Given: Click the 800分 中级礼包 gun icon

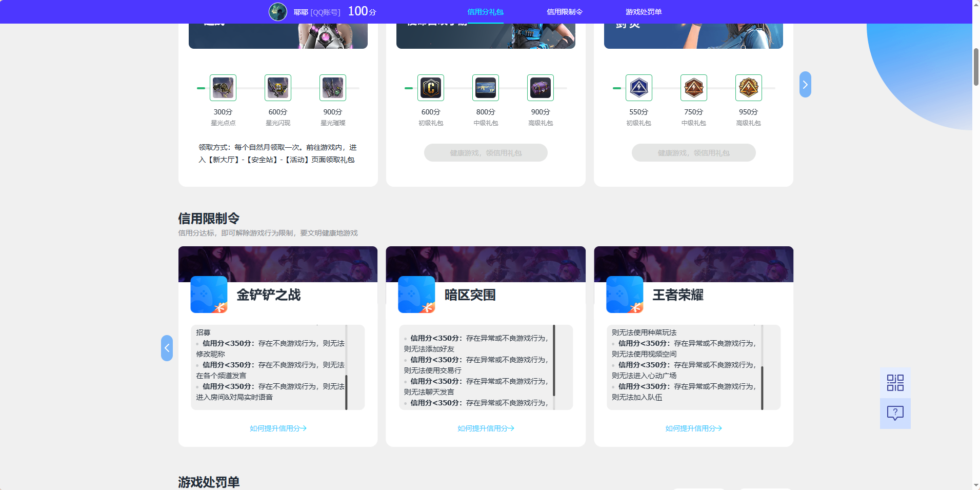Looking at the screenshot, I should 486,88.
